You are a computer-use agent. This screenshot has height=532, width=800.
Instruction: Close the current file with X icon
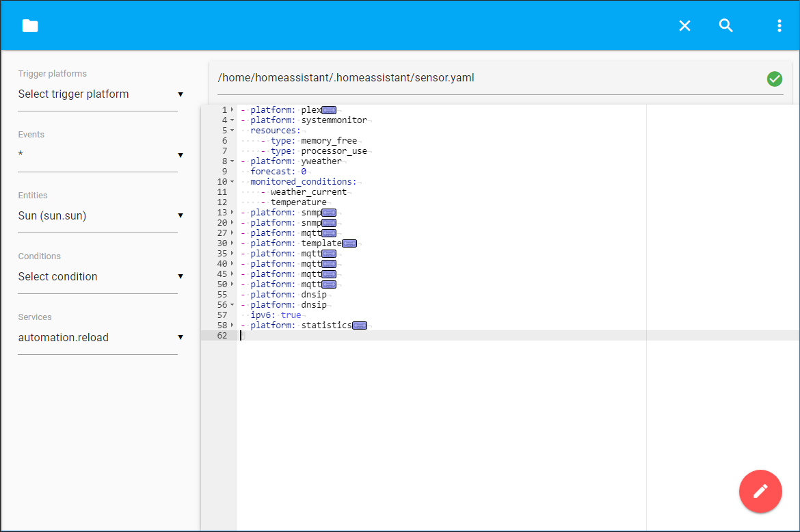pos(684,25)
